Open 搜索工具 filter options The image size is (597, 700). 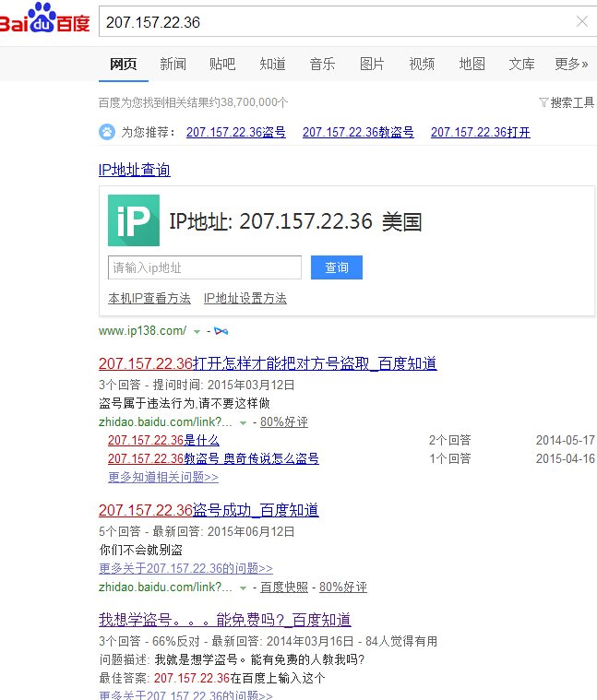[566, 102]
